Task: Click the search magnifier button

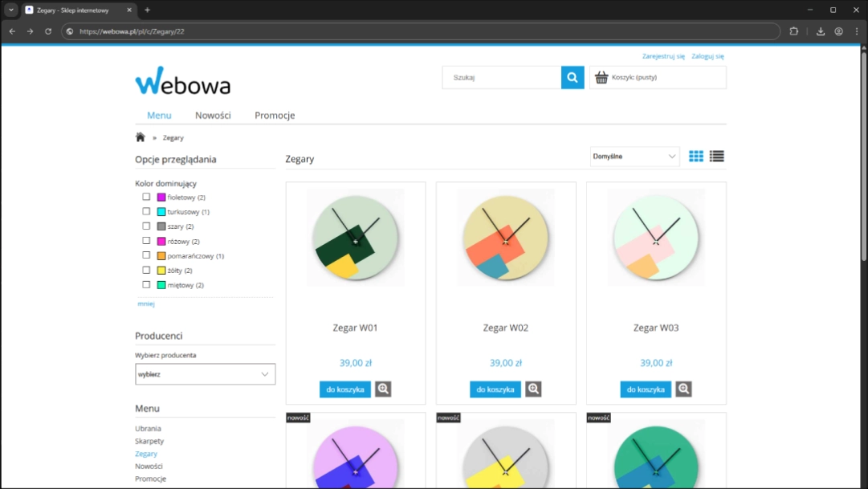Action: tap(573, 78)
